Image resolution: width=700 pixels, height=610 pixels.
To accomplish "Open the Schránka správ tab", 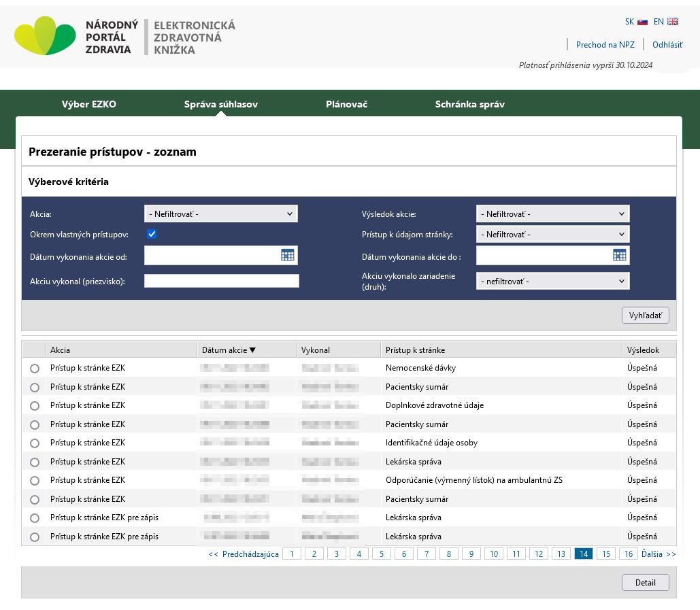I will point(469,104).
